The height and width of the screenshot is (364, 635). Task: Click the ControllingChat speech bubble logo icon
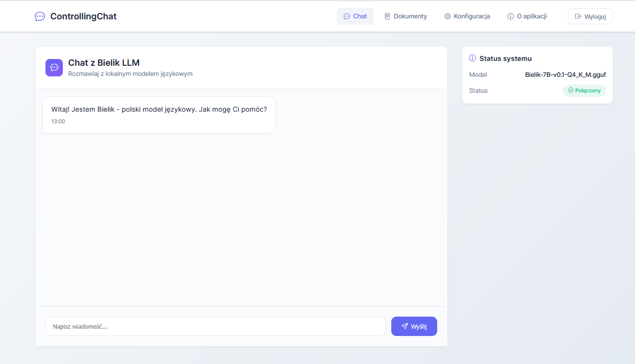pos(40,16)
